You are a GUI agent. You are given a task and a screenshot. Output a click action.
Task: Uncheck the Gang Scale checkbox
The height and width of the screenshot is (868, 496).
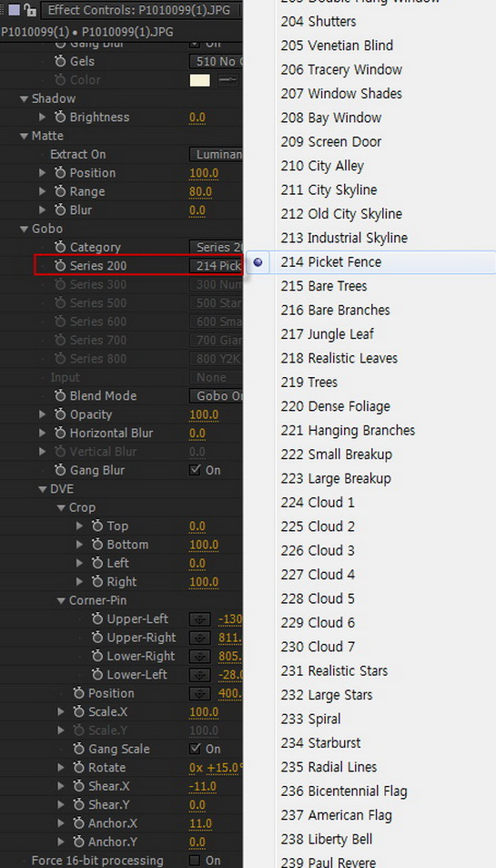pyautogui.click(x=195, y=749)
